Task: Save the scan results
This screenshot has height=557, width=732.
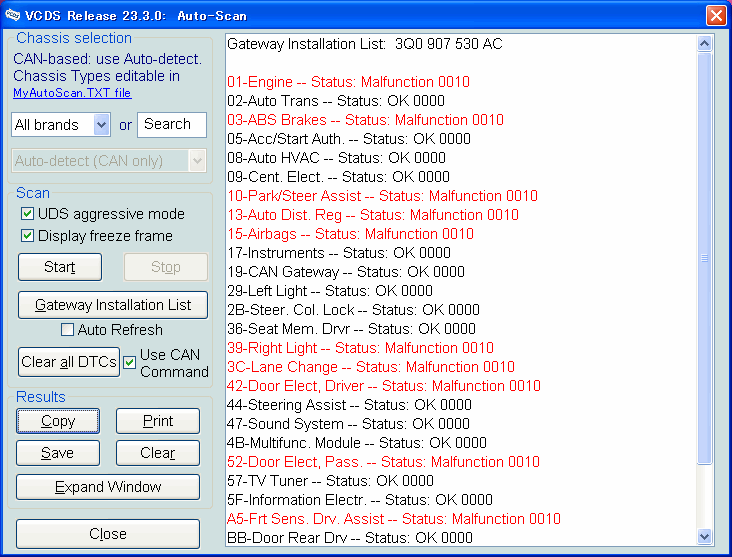Action: click(58, 453)
